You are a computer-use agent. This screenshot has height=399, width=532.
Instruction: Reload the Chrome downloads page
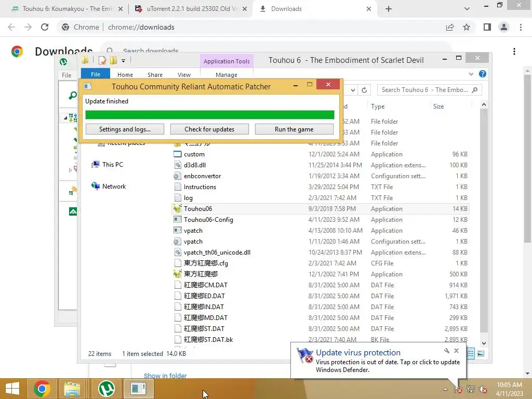click(45, 27)
